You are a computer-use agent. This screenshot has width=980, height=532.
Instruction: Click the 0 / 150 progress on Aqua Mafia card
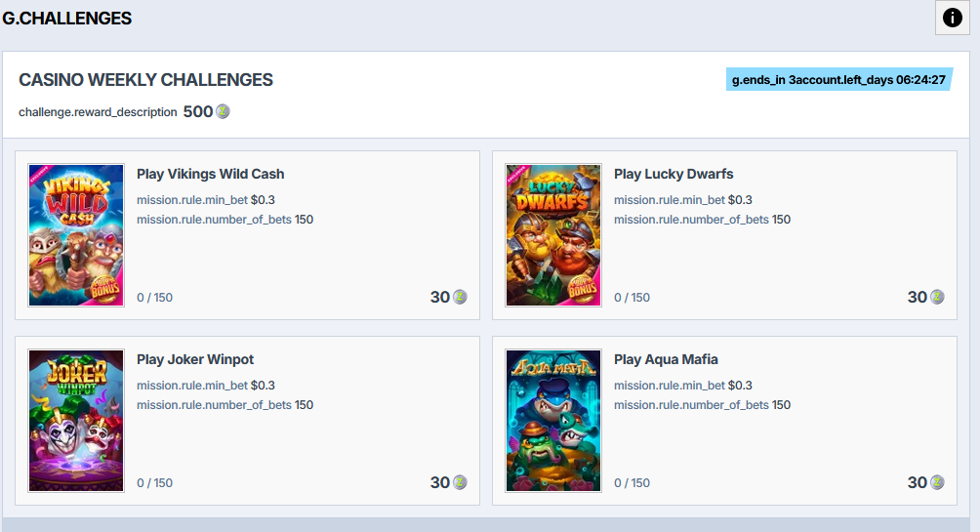(632, 483)
